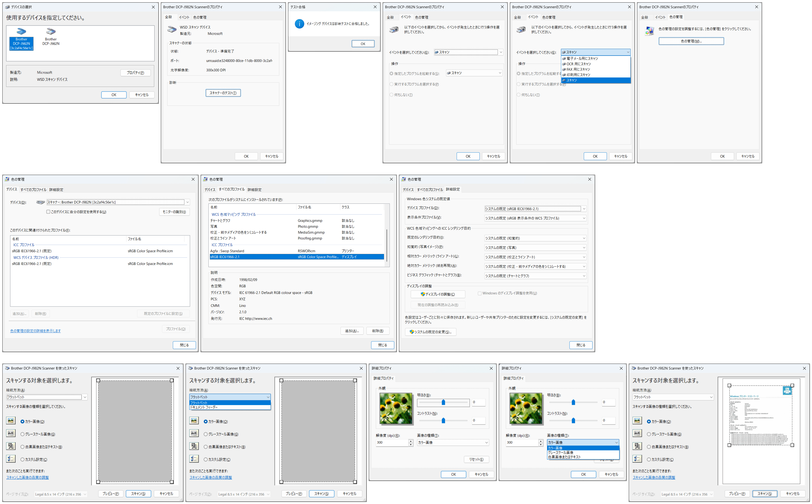Select ドキュメント フィーダー from the 給紙方法 dropdown
The image size is (812, 504).
click(204, 407)
